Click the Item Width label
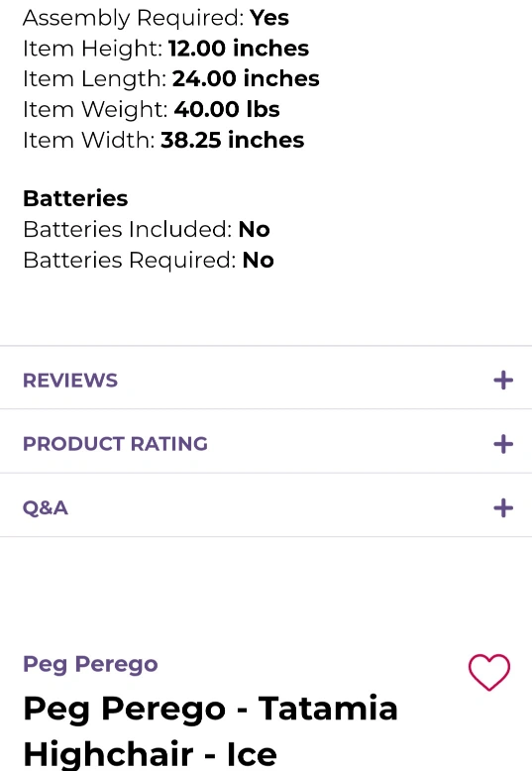The image size is (532, 771). (x=89, y=140)
